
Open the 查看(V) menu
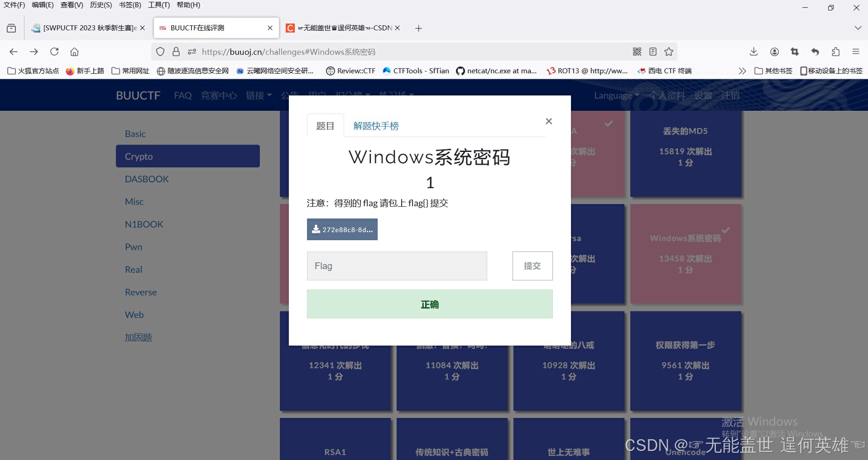point(72,5)
